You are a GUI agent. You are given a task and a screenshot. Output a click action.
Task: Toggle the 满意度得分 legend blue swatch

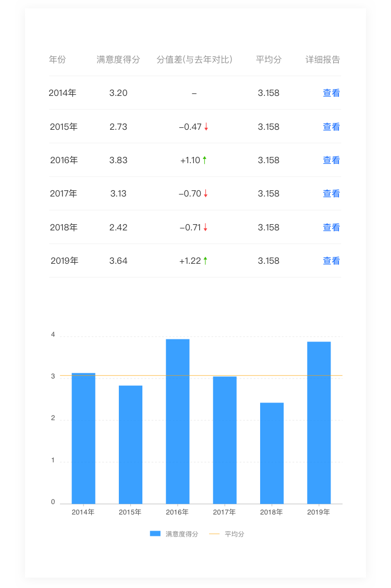click(155, 534)
